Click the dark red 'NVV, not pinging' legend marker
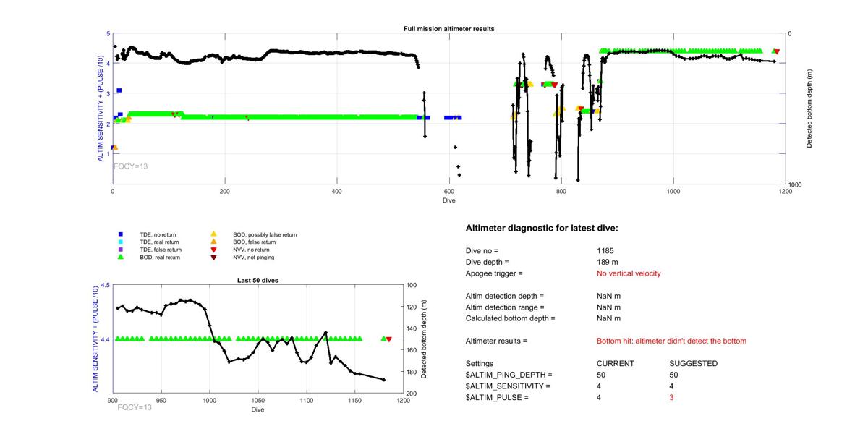868x442 pixels. click(x=213, y=257)
